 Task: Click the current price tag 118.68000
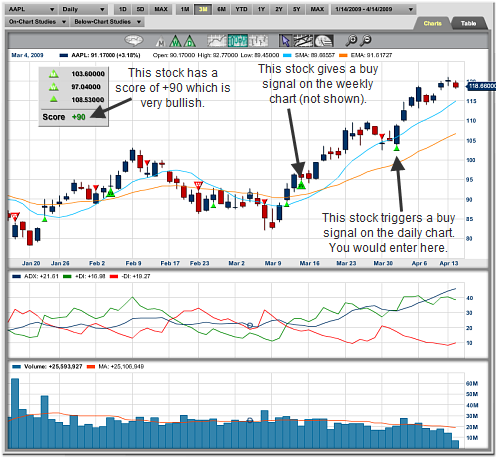[x=481, y=86]
